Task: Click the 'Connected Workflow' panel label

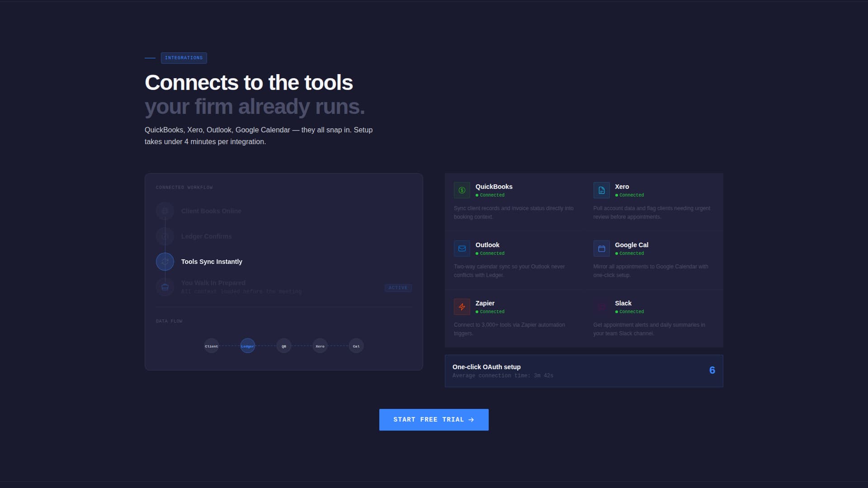Action: click(x=184, y=188)
